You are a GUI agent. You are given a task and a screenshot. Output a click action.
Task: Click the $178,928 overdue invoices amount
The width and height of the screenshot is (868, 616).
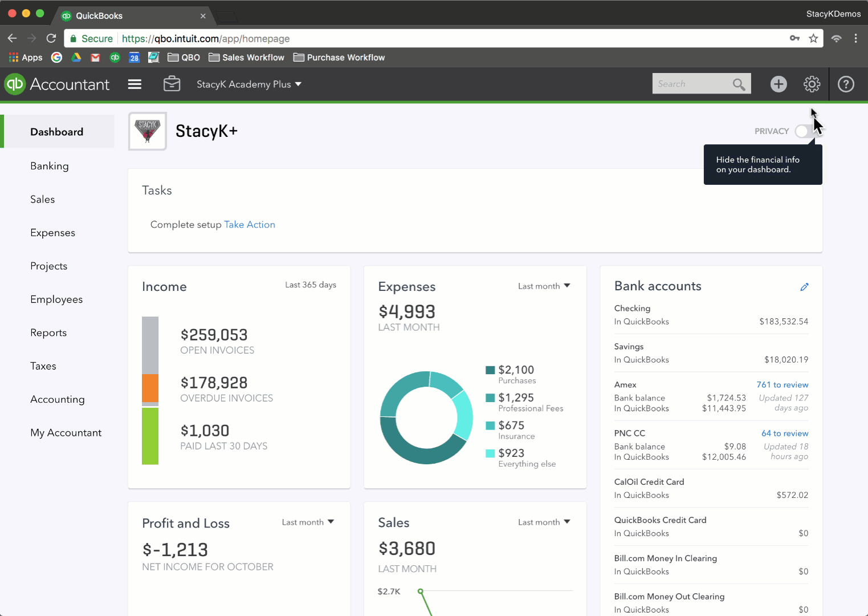214,383
